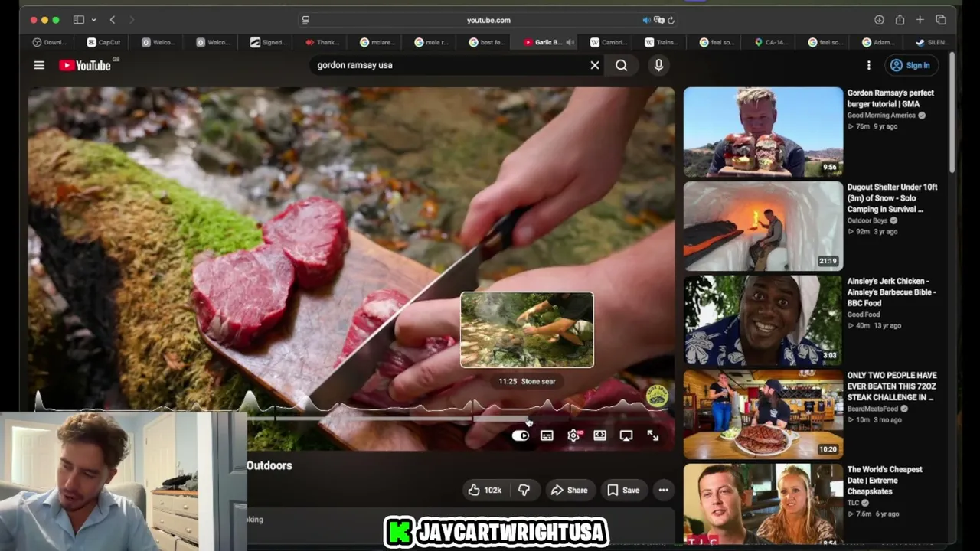Open a new Safari tab
This screenshot has height=551, width=980.
click(920, 20)
